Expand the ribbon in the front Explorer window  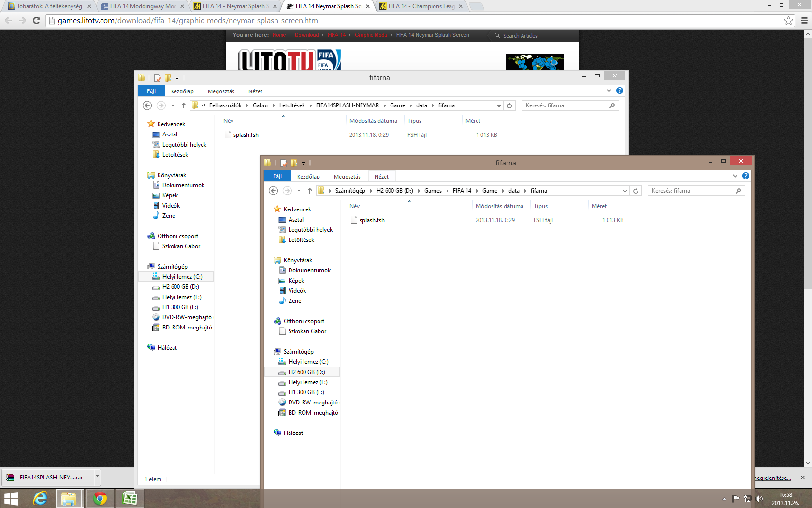pos(735,176)
